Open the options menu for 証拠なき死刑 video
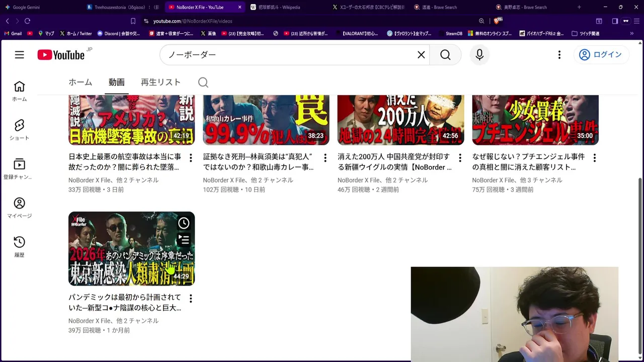This screenshot has height=362, width=644. pos(325,158)
